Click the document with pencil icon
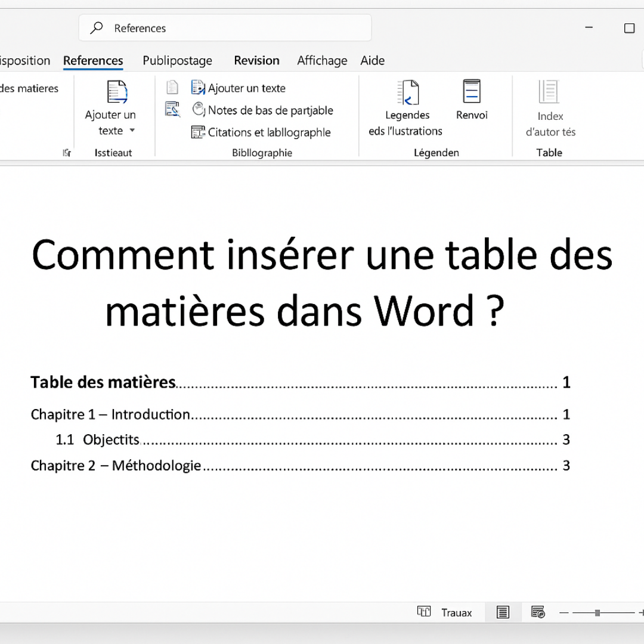Screen dimensions: 644x644 (172, 109)
